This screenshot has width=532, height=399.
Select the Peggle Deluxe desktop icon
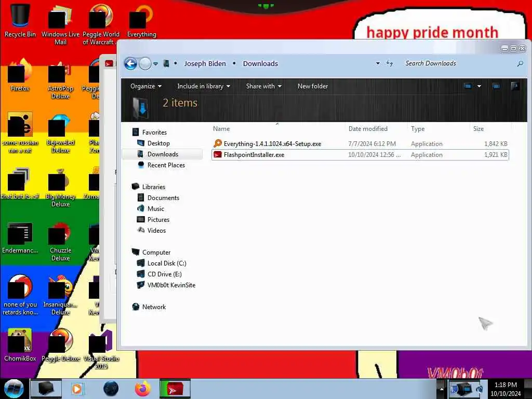(x=60, y=345)
